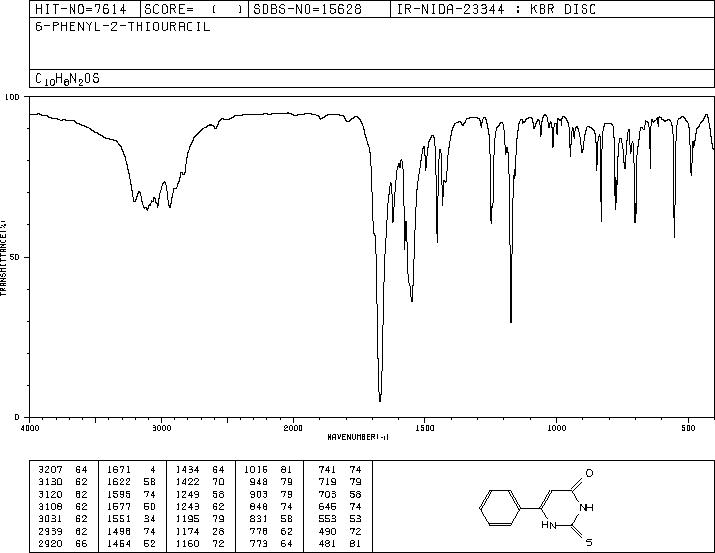Select peak table entry 1551

tap(131, 519)
